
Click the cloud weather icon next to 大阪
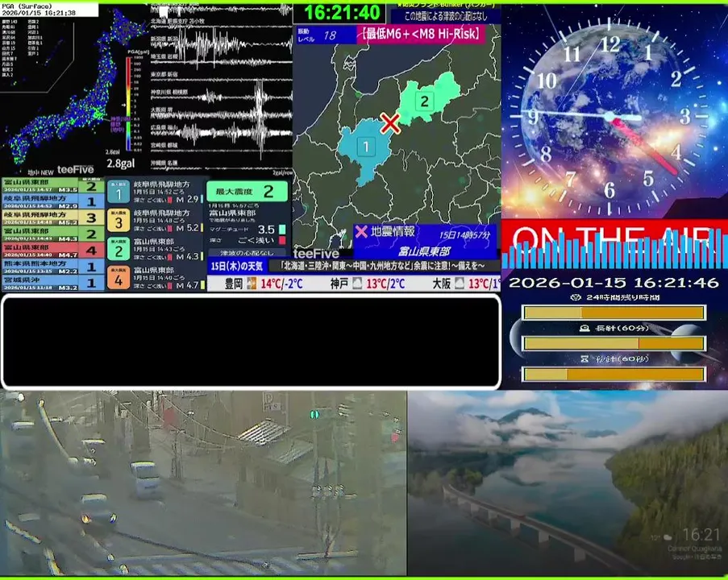(x=460, y=283)
